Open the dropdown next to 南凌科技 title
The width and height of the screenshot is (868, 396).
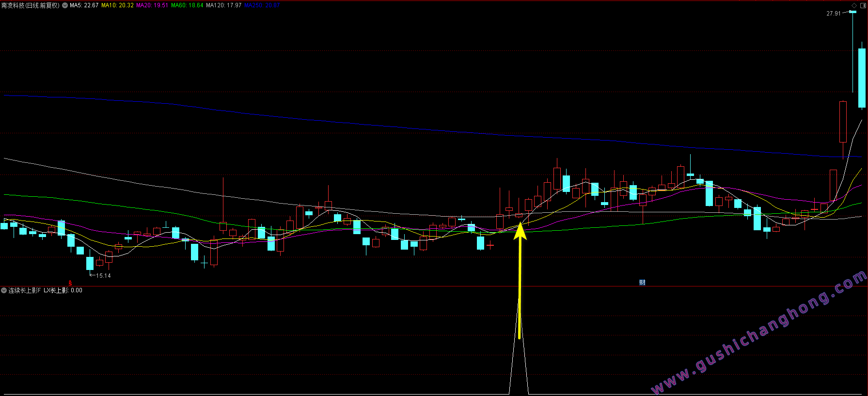tap(65, 5)
